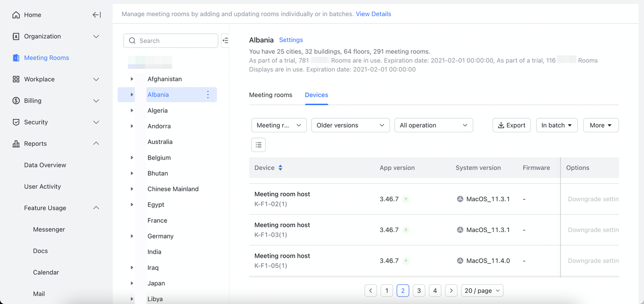
Task: Collapse the Reports sidebar section
Action: click(x=96, y=143)
